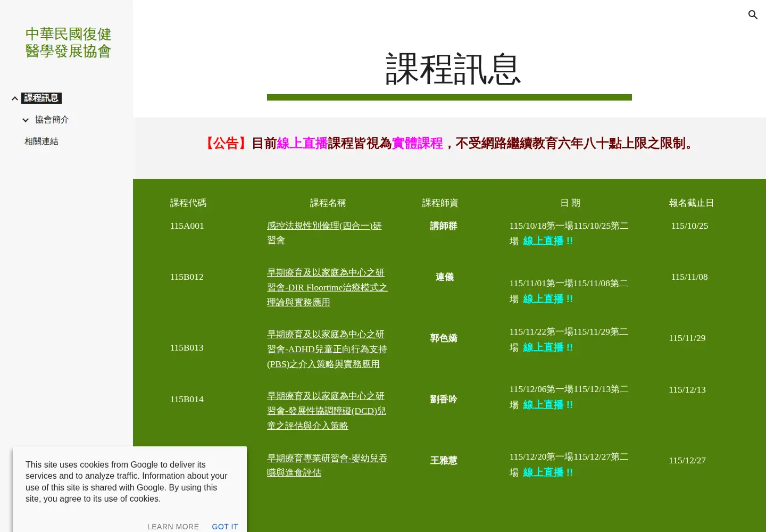Click the 課程訊息 page heading
Viewport: 766px width, 532px height.
453,69
